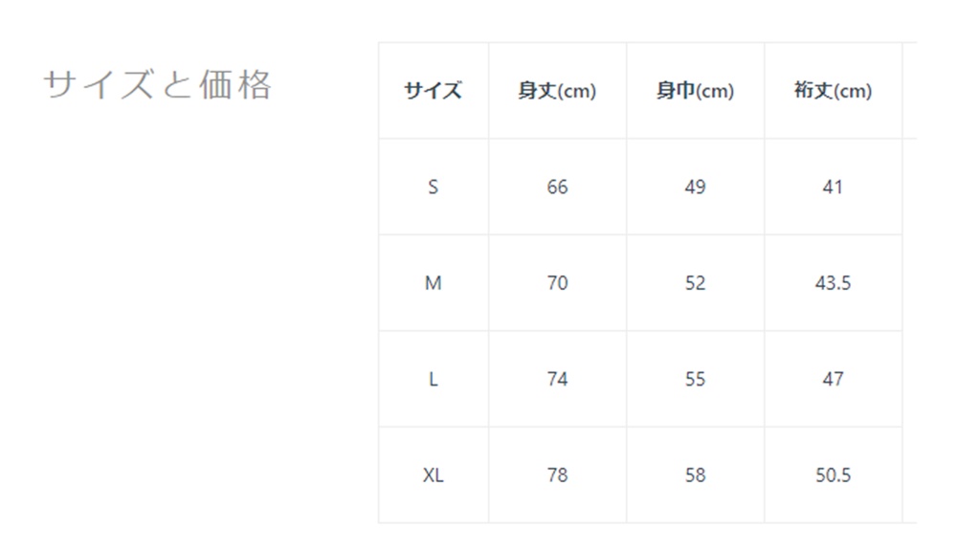Click the 52 cell in the M row
This screenshot has height=551, width=980.
(695, 283)
